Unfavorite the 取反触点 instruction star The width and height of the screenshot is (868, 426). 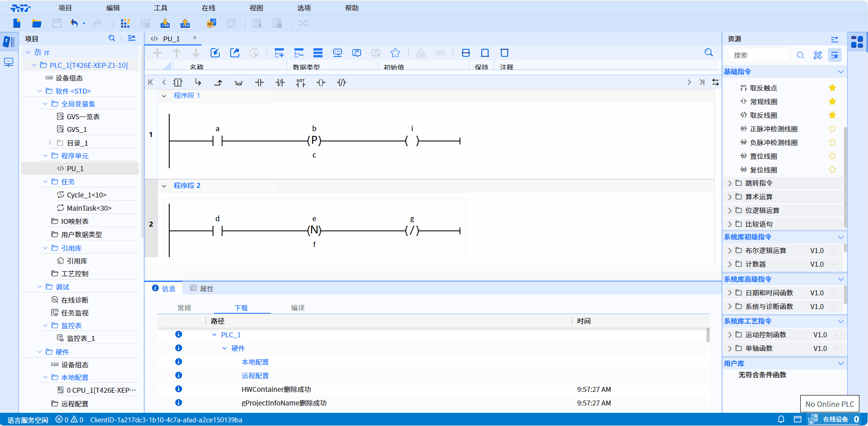[x=832, y=88]
